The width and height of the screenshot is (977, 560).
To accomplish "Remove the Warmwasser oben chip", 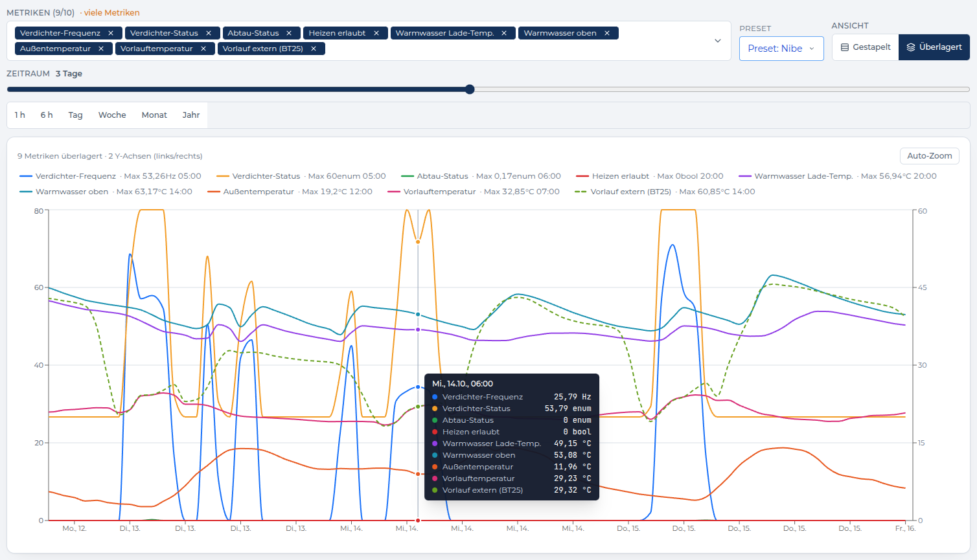I will click(x=607, y=33).
